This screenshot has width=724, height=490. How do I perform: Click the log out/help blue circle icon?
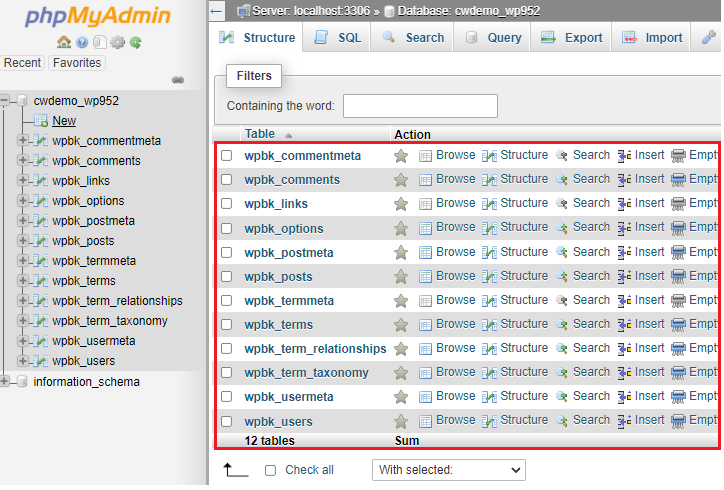(82, 42)
